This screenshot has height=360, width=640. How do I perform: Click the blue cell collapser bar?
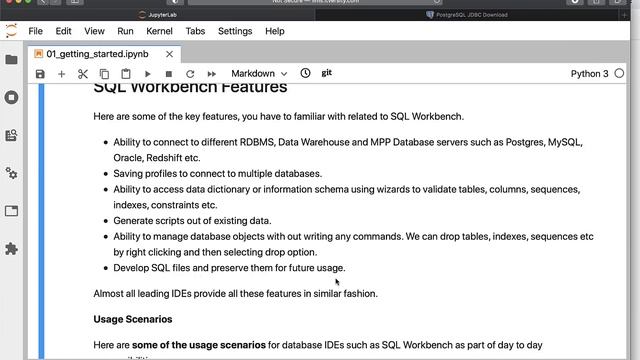point(41,222)
